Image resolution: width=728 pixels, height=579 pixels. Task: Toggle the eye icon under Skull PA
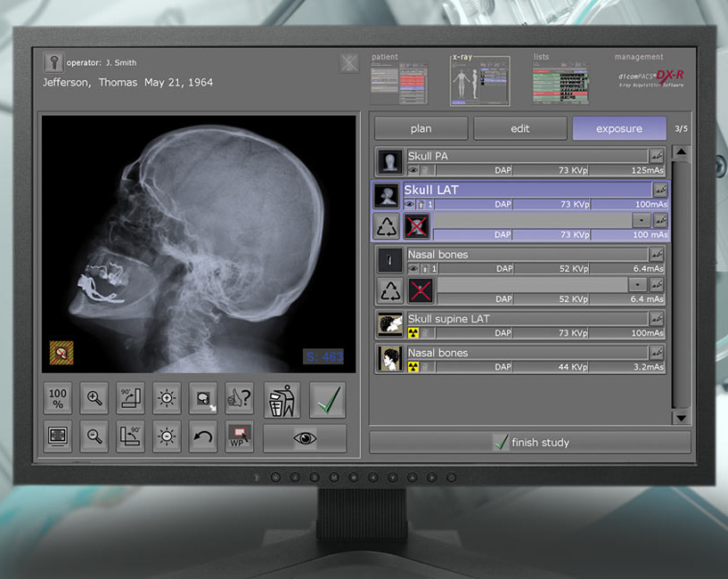pyautogui.click(x=413, y=169)
